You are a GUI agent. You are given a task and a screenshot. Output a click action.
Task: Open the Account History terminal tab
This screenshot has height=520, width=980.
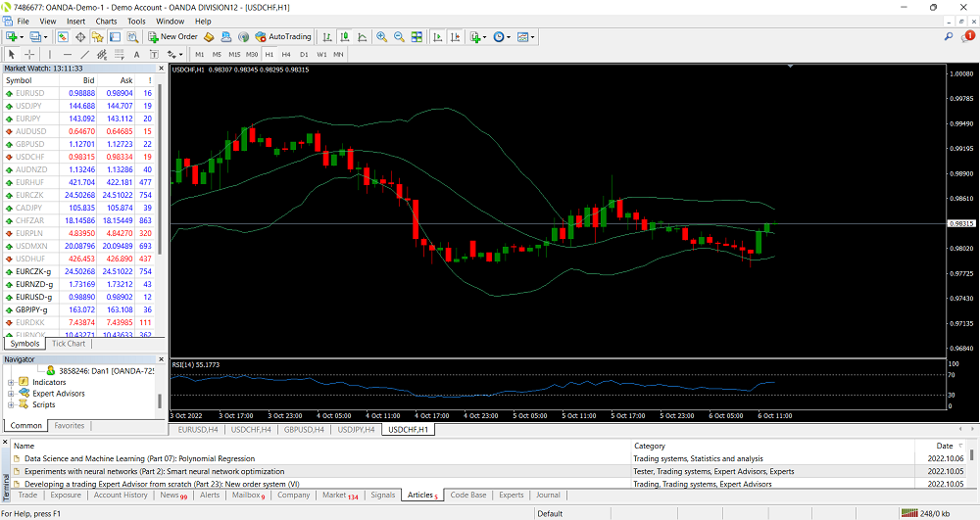(121, 496)
